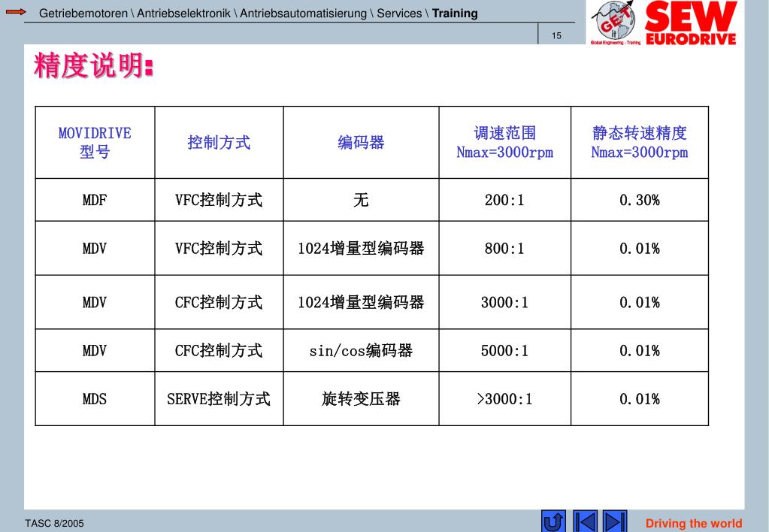Select Getriebemotoren in the breadcrumb

click(83, 14)
